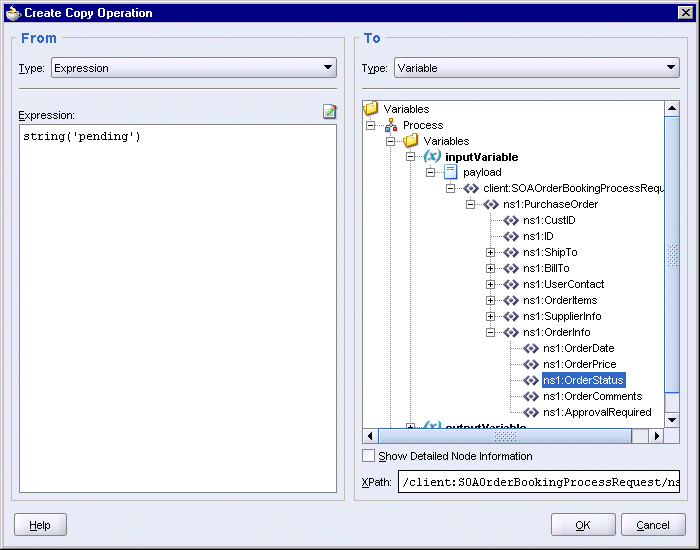The width and height of the screenshot is (700, 550).
Task: Click the tree vertical scrollbar down arrow
Action: tap(672, 420)
